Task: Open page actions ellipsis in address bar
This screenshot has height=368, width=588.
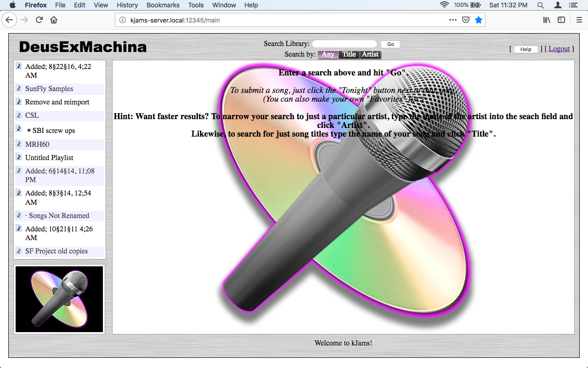Action: pos(452,20)
